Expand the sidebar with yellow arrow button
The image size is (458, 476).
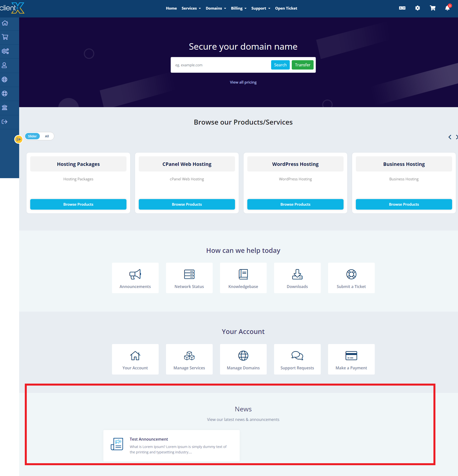18,139
